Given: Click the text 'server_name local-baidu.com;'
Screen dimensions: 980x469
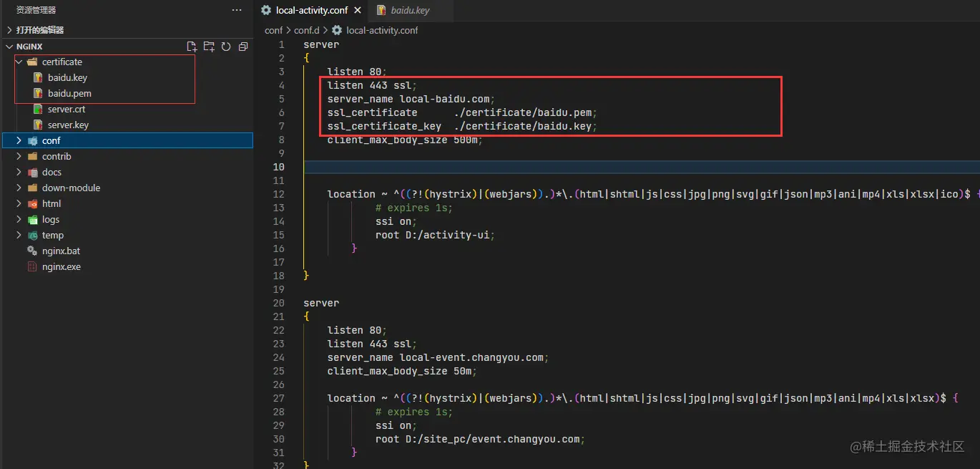Looking at the screenshot, I should coord(411,99).
